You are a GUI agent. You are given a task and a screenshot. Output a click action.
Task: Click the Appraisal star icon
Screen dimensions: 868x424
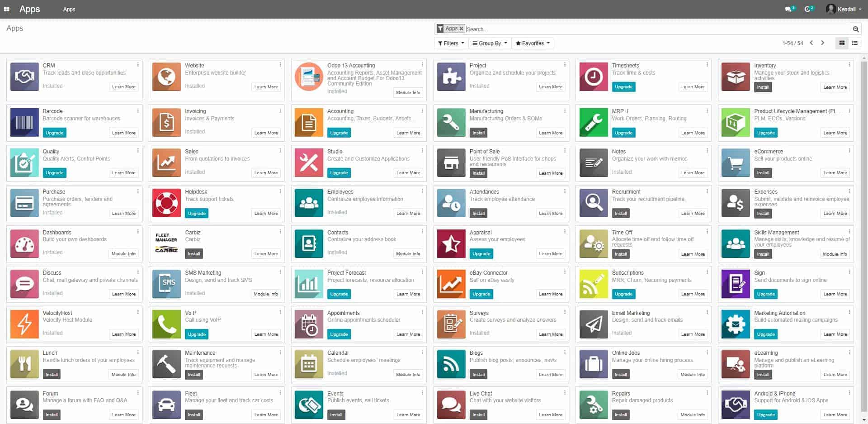(x=451, y=243)
